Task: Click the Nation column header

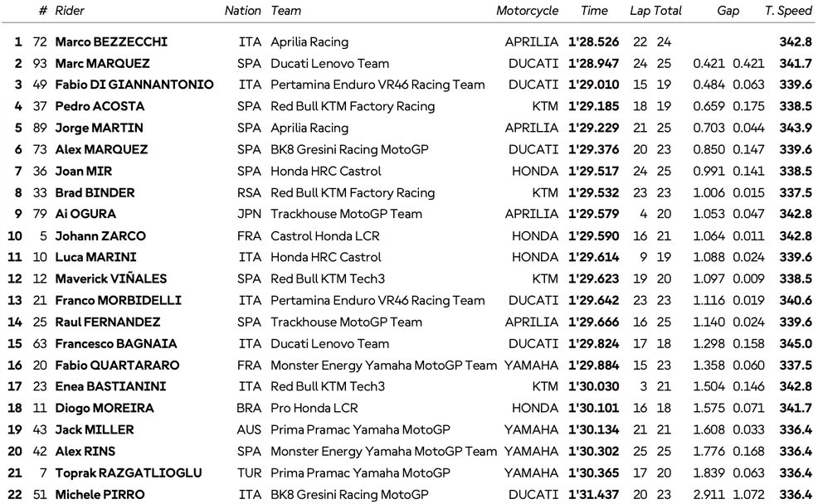Action: pos(242,11)
